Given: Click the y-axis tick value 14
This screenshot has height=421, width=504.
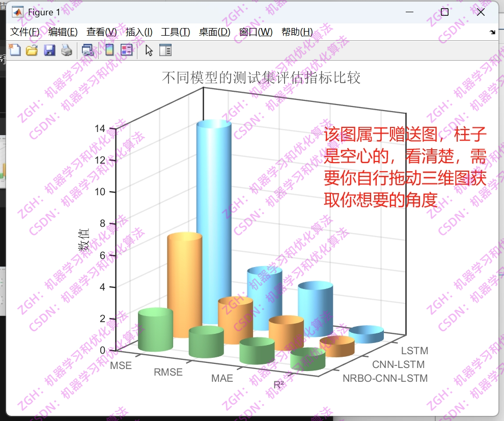Looking at the screenshot, I should click(x=100, y=129).
